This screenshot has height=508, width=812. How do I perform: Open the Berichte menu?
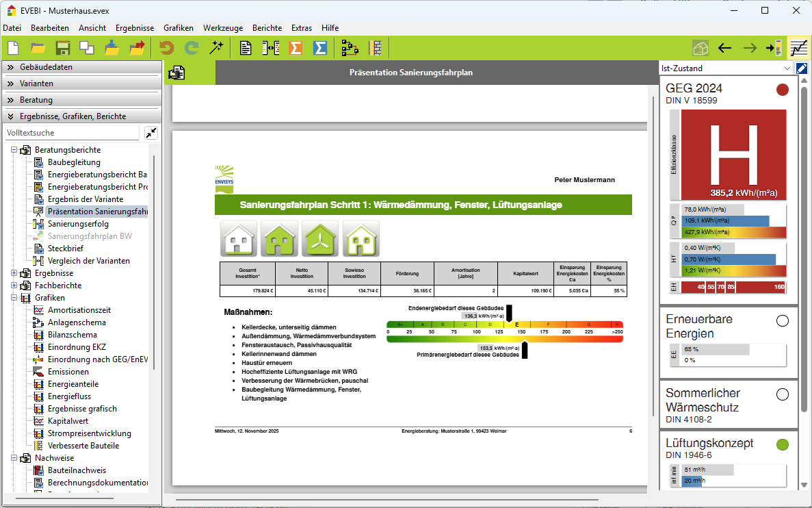point(267,28)
